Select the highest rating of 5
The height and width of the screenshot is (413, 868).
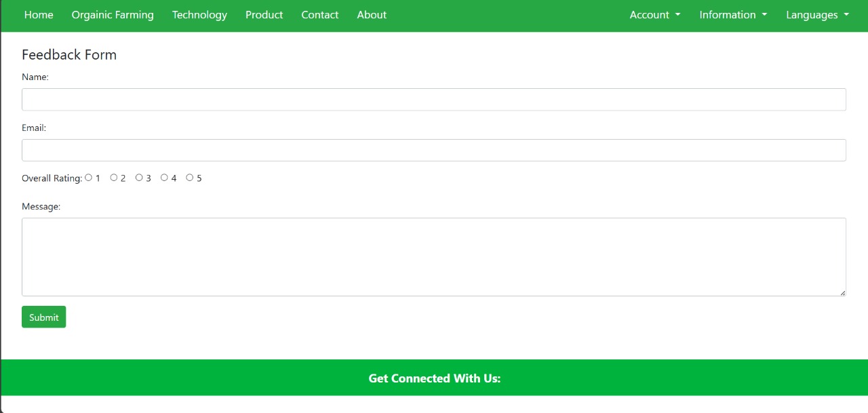click(191, 178)
